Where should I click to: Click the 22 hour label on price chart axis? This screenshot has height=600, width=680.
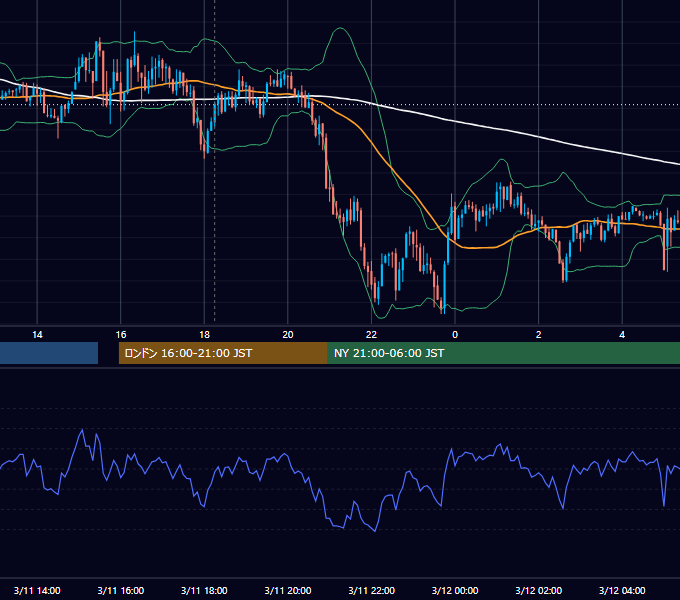pos(371,335)
